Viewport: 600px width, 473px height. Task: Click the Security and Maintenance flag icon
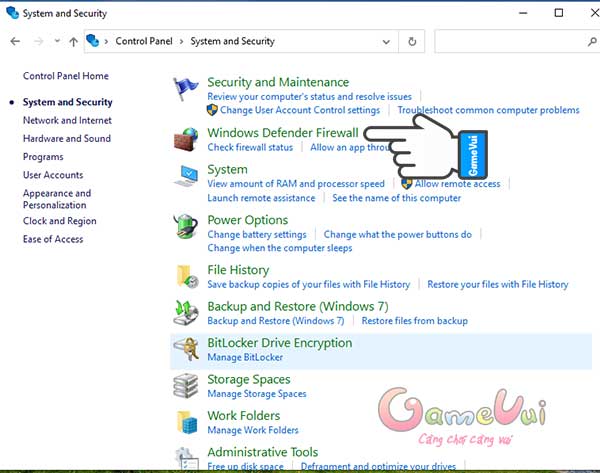pos(186,89)
